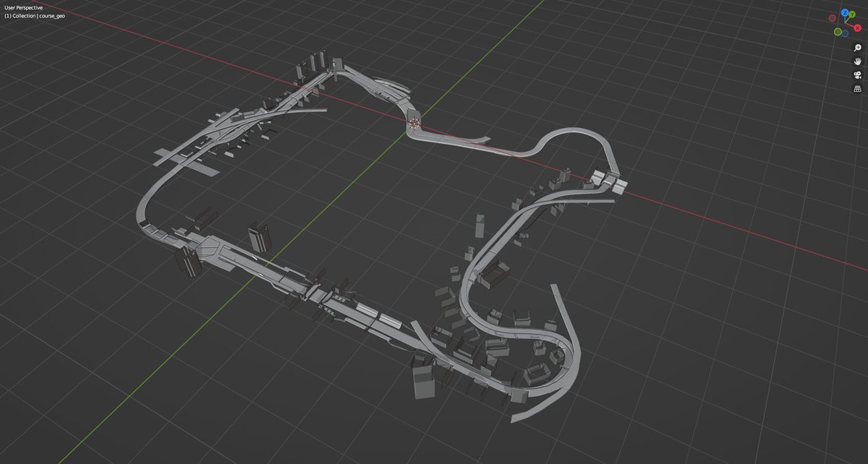Screen dimensions: 868x464
Task: Click the '(1) Collection | course_geo' label
Action: pyautogui.click(x=35, y=15)
